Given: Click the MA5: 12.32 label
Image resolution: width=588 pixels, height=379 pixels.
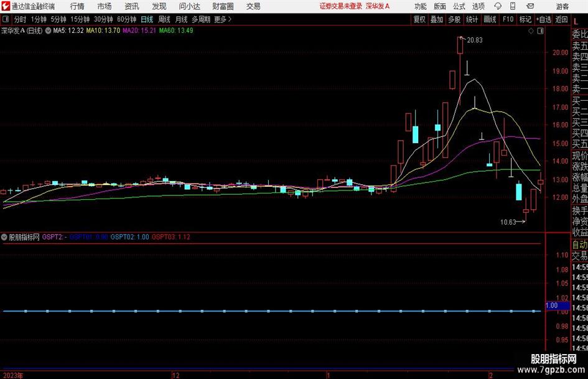Looking at the screenshot, I should [68, 30].
